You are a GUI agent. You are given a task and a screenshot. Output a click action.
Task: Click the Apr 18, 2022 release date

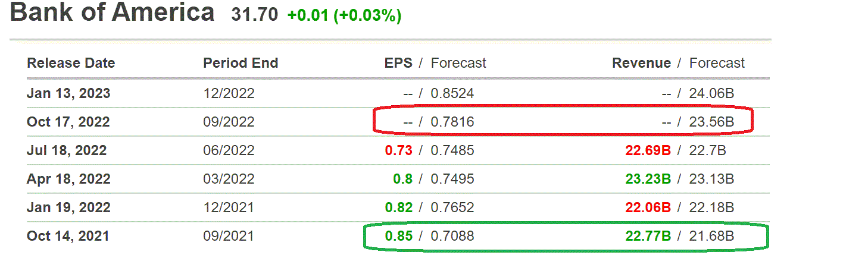tap(68, 179)
